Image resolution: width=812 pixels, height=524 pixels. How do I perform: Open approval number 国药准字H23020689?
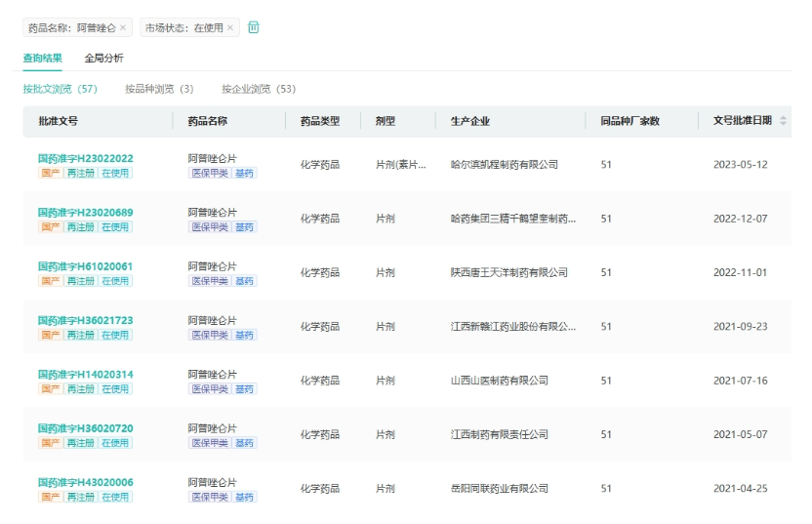point(86,213)
